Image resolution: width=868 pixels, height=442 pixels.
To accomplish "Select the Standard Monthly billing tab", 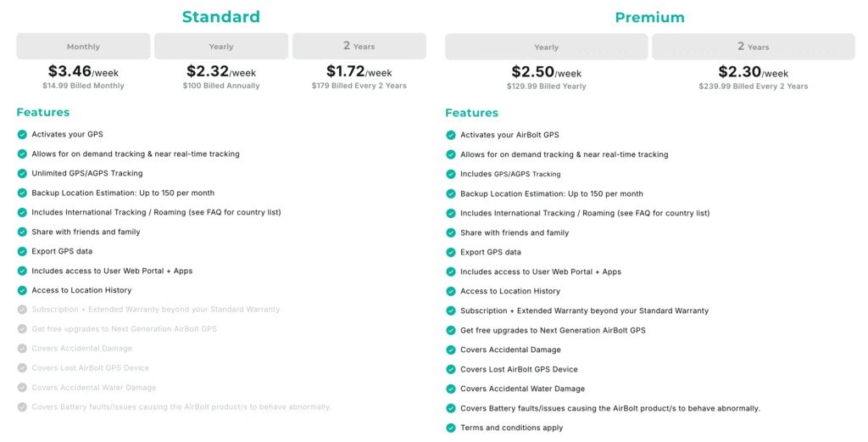I will pyautogui.click(x=83, y=47).
